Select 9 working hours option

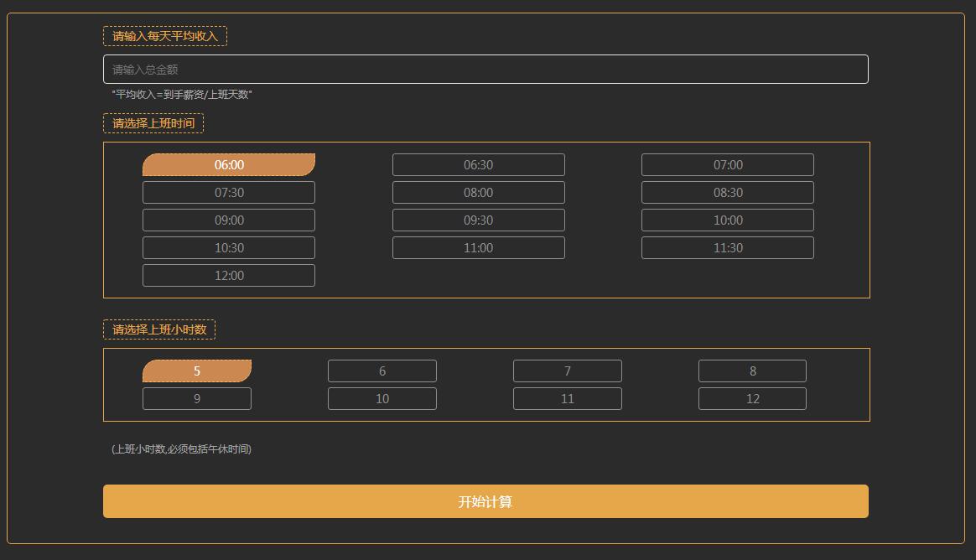(197, 399)
